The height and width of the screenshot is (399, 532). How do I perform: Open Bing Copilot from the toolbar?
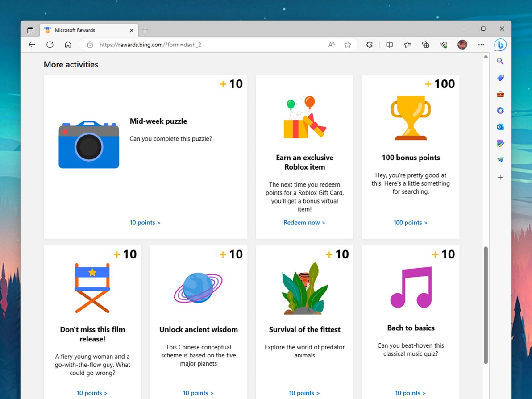coord(500,45)
